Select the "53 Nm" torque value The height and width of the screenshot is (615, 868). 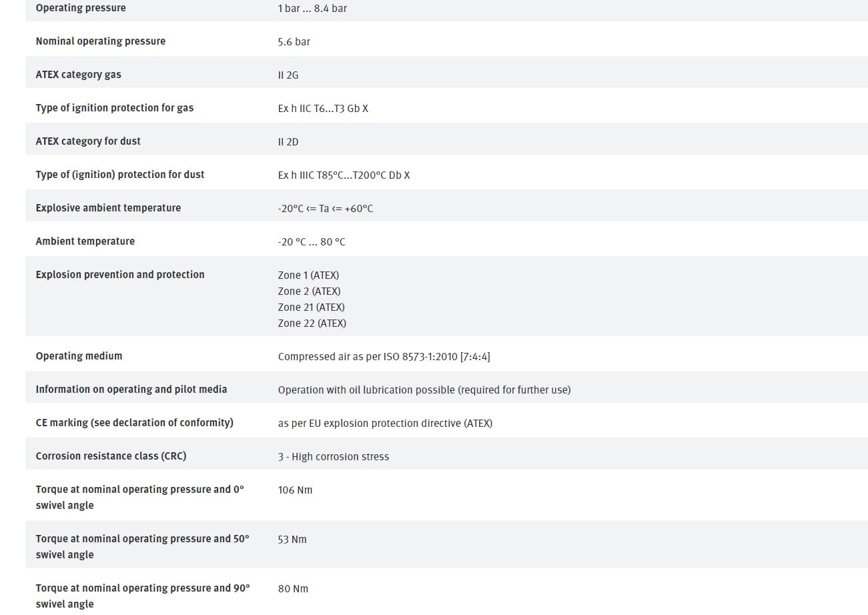click(x=292, y=539)
